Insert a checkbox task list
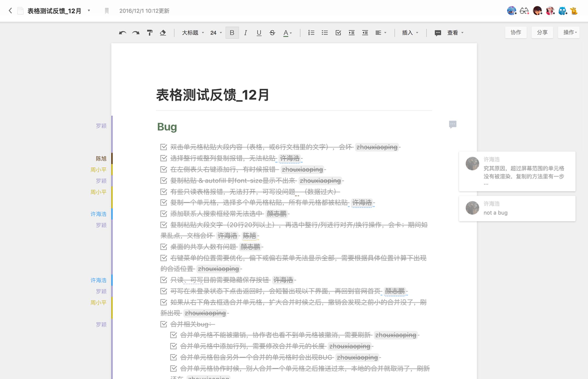This screenshot has height=379, width=588. (x=338, y=33)
